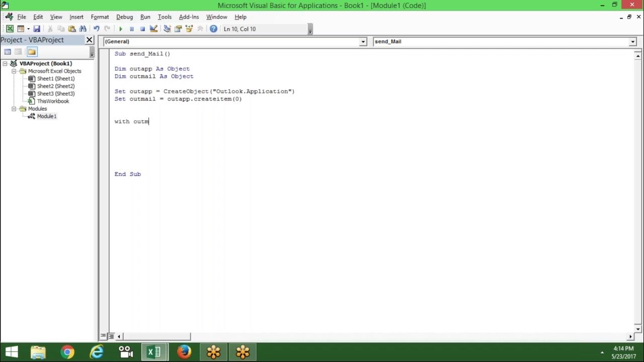Click the Undo arrow icon
Screen dimensions: 644x362
(x=97, y=29)
